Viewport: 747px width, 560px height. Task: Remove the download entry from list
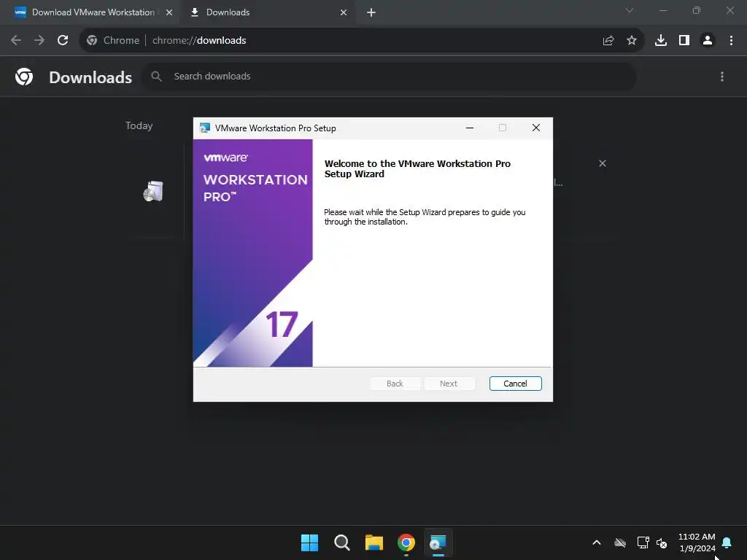[603, 163]
